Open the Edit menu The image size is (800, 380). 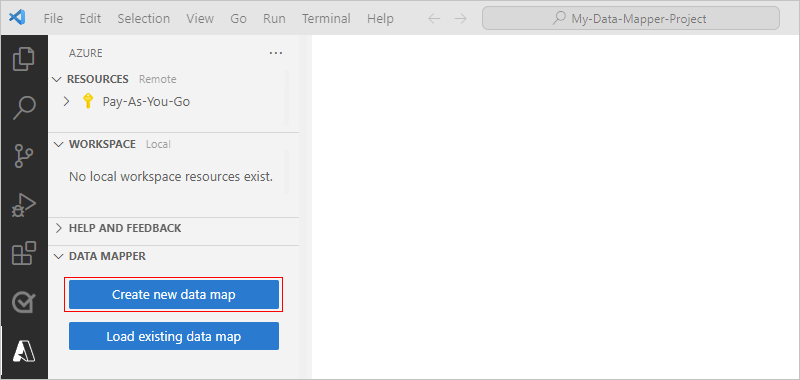pyautogui.click(x=90, y=19)
